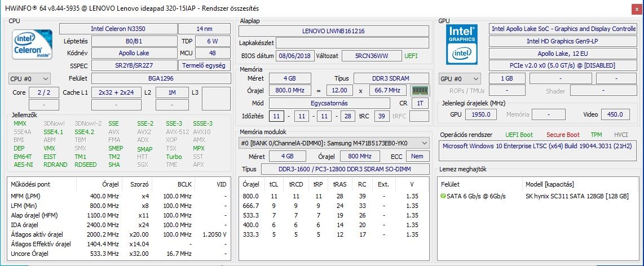This screenshot has width=644, height=266.
Task: Click the Core count 2 / 2 box
Action: 43,92
